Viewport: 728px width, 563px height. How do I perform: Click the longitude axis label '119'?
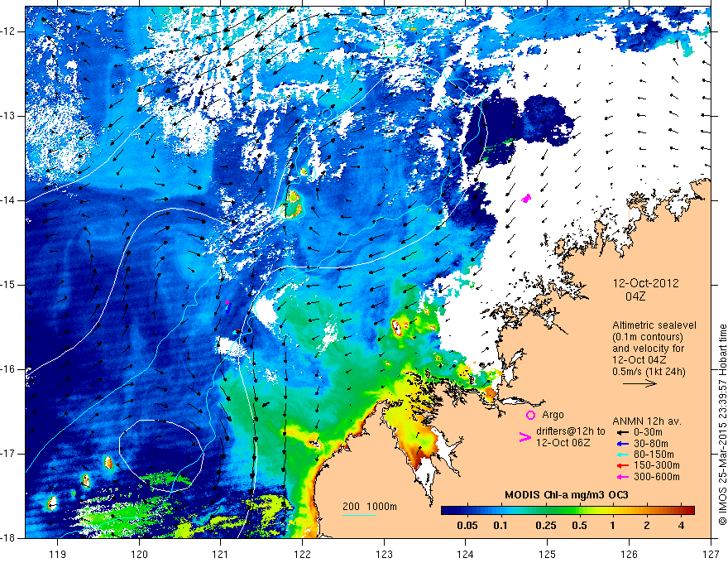click(58, 554)
